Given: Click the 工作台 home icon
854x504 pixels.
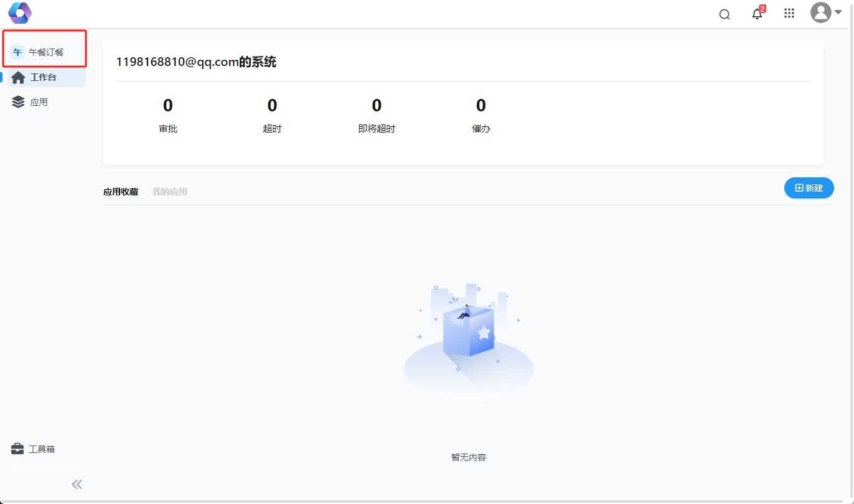Looking at the screenshot, I should pos(19,78).
